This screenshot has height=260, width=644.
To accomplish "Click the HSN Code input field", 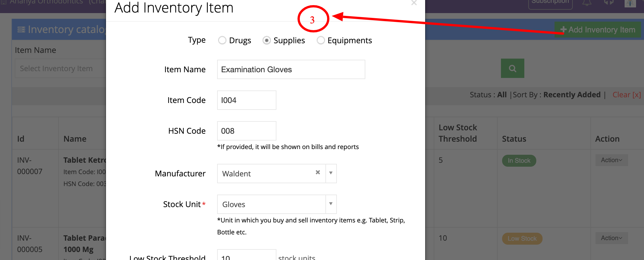I will (246, 131).
